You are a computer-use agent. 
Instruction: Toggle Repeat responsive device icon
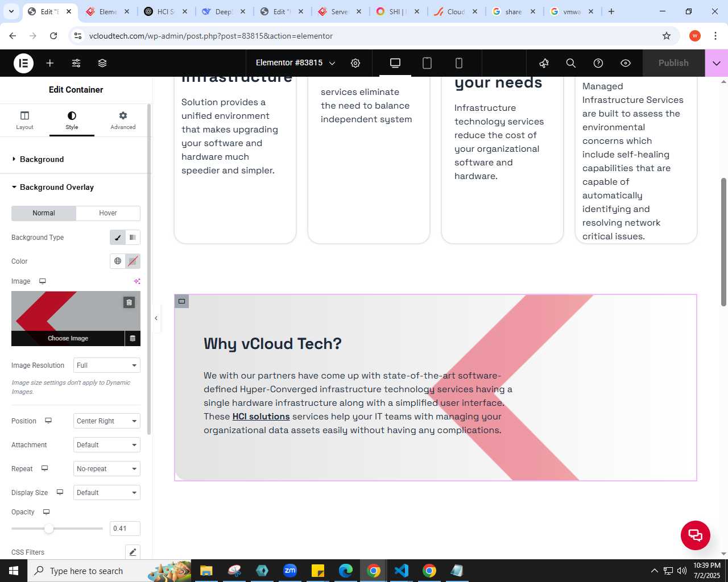tap(44, 469)
